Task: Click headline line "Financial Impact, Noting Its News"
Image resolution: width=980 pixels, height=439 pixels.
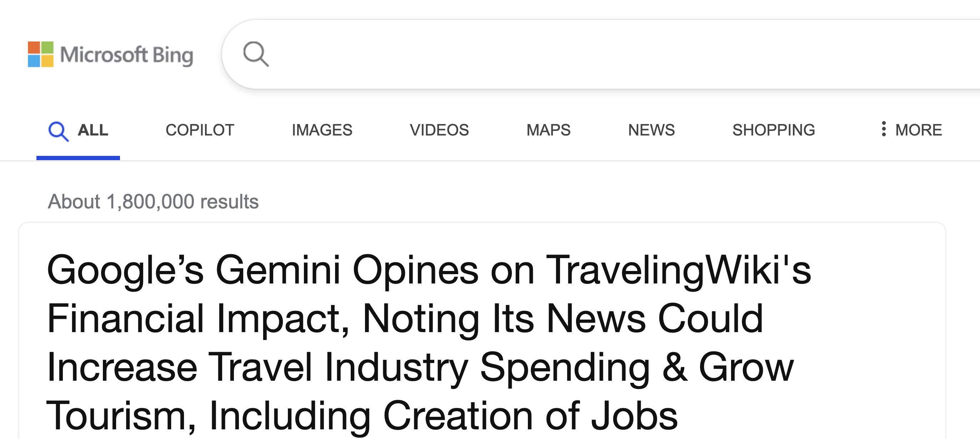Action: coord(346,319)
